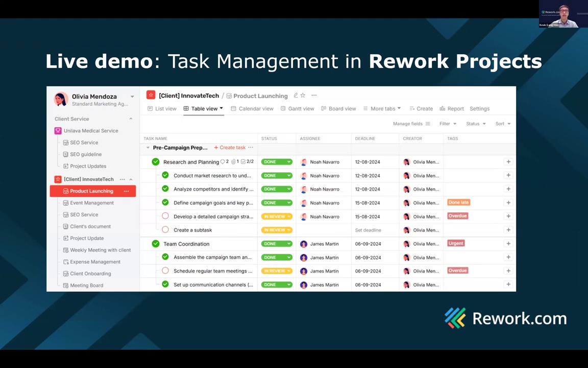Collapse the [Client] InnovateTech sidebar folder
Image resolution: width=588 pixels, height=368 pixels.
click(131, 179)
